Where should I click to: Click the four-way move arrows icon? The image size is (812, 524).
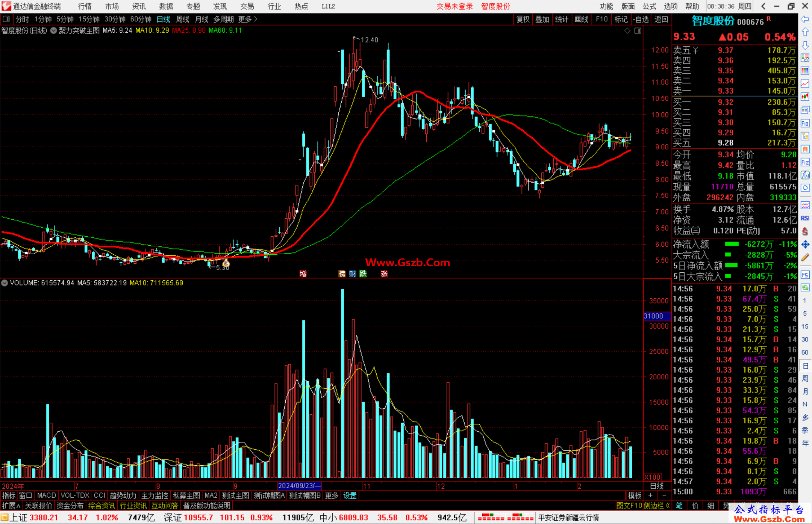click(x=805, y=245)
